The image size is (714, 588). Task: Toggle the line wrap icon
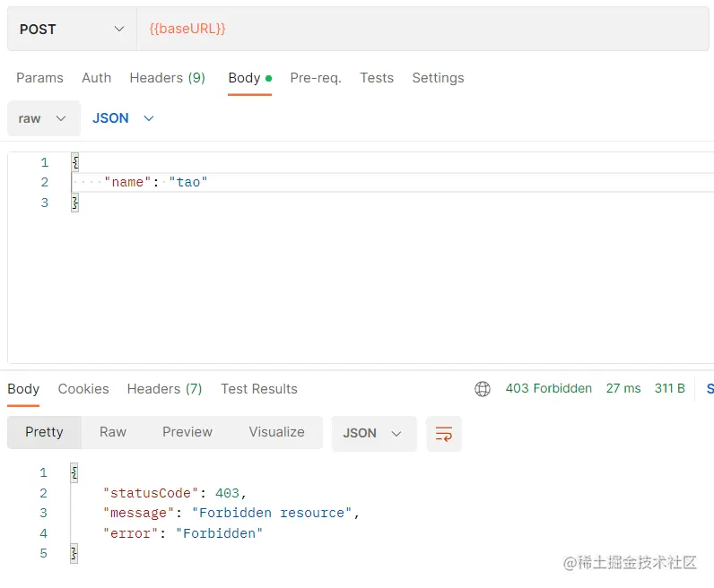pyautogui.click(x=444, y=434)
